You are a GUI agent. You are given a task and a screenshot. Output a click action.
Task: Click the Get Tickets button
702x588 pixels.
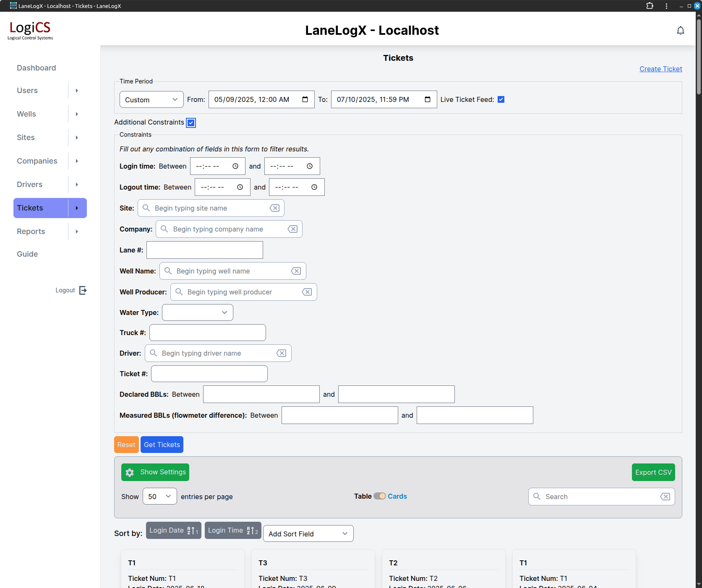pyautogui.click(x=162, y=445)
